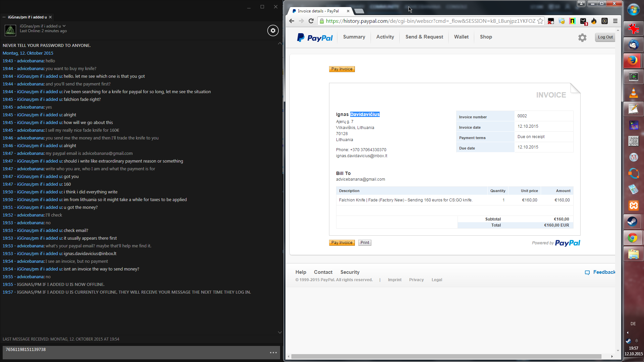Expand the iGGnas username dropdown arrow
Image resolution: width=644 pixels, height=362 pixels.
tap(64, 26)
